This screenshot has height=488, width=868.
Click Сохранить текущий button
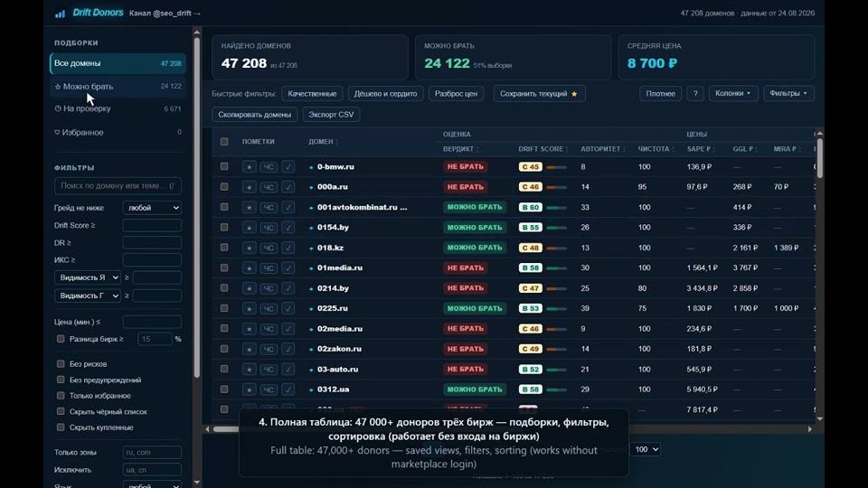(539, 93)
